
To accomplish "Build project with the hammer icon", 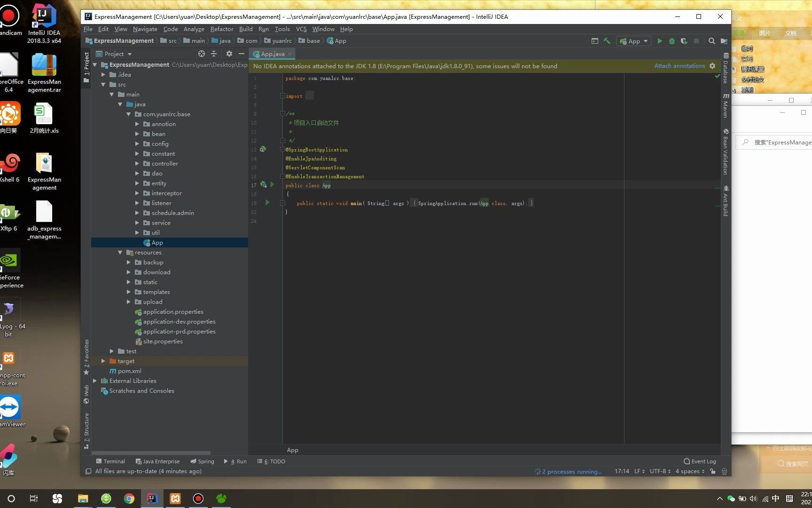I will click(x=607, y=41).
